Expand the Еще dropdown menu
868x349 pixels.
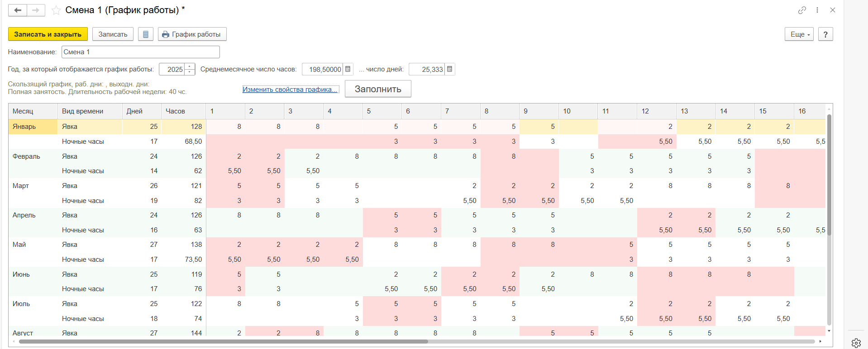point(799,34)
